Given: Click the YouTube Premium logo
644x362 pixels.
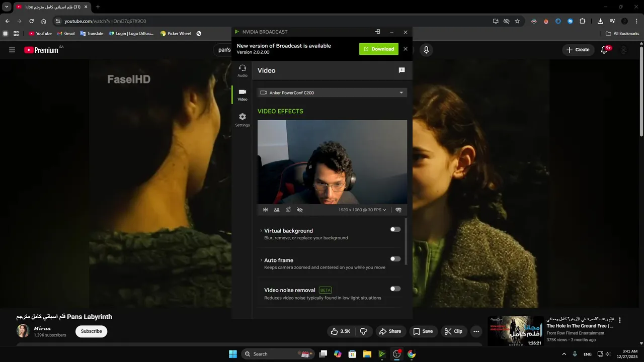Looking at the screenshot, I should coord(42,50).
